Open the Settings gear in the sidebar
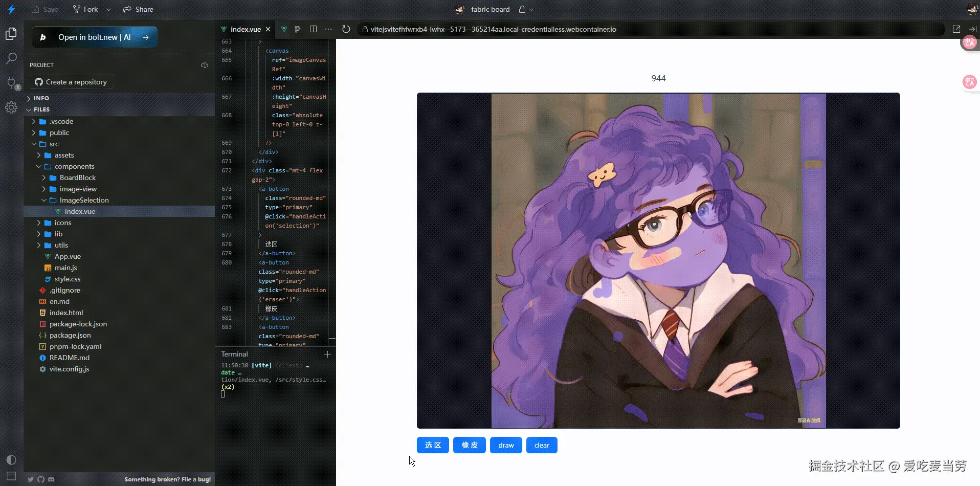Viewport: 980px width, 486px height. (x=11, y=107)
